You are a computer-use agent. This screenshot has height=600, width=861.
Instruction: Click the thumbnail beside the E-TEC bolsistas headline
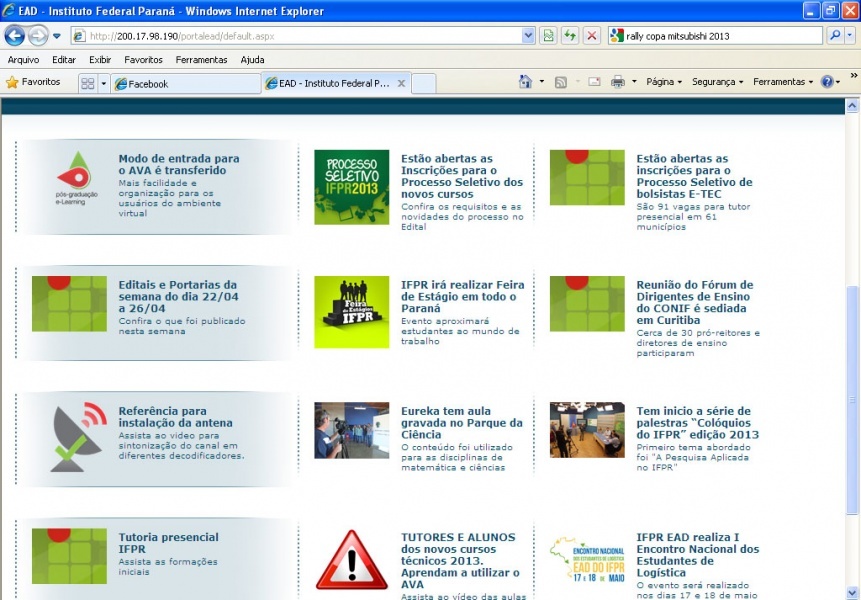(587, 177)
